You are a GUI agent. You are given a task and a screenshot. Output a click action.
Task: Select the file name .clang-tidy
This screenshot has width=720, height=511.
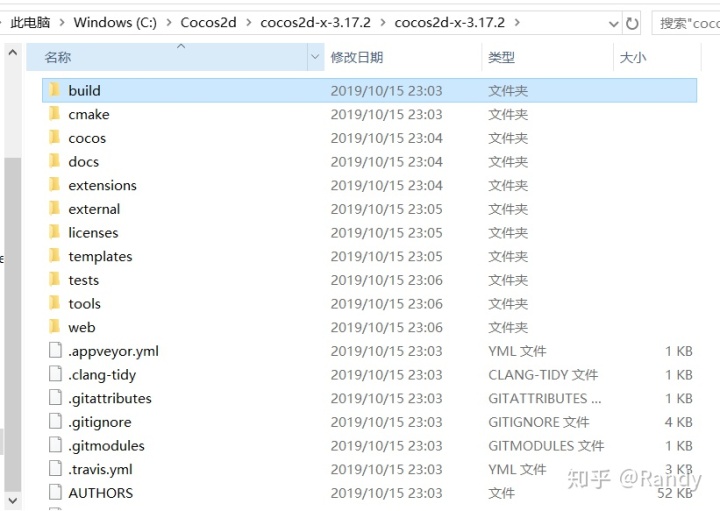tap(102, 375)
